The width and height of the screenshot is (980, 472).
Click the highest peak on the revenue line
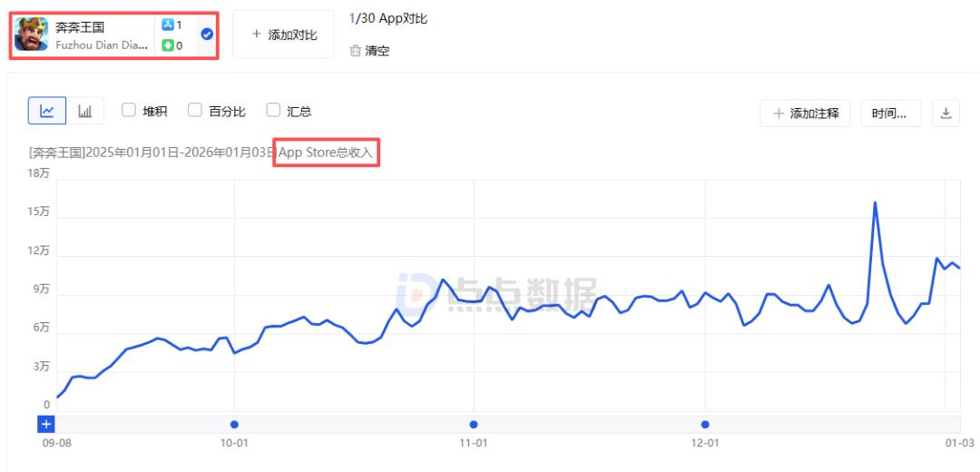[x=875, y=202]
